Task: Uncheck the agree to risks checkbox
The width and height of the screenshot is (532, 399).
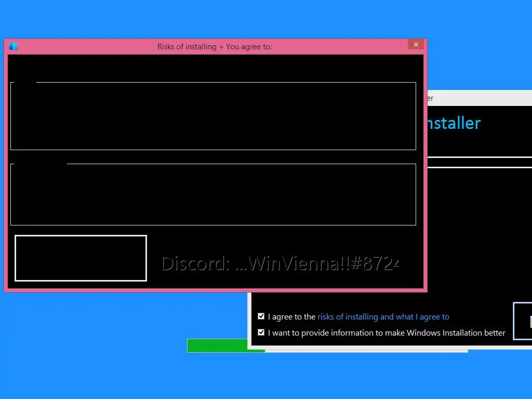Action: [261, 316]
